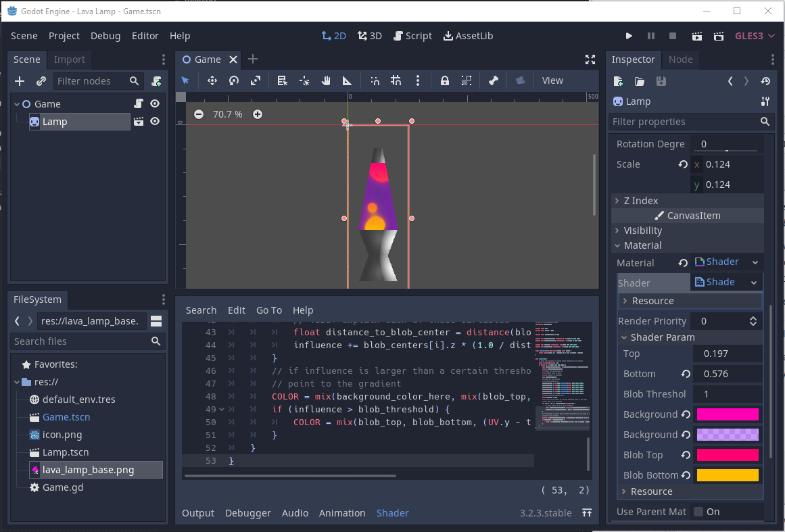The height and width of the screenshot is (532, 785).
Task: Expand the Z Index section
Action: point(640,201)
